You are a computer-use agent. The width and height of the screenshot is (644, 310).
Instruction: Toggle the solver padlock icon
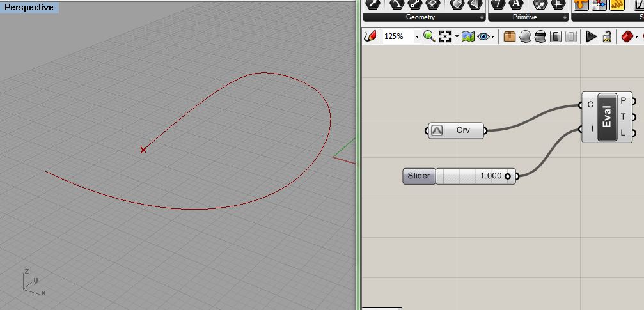pos(606,36)
